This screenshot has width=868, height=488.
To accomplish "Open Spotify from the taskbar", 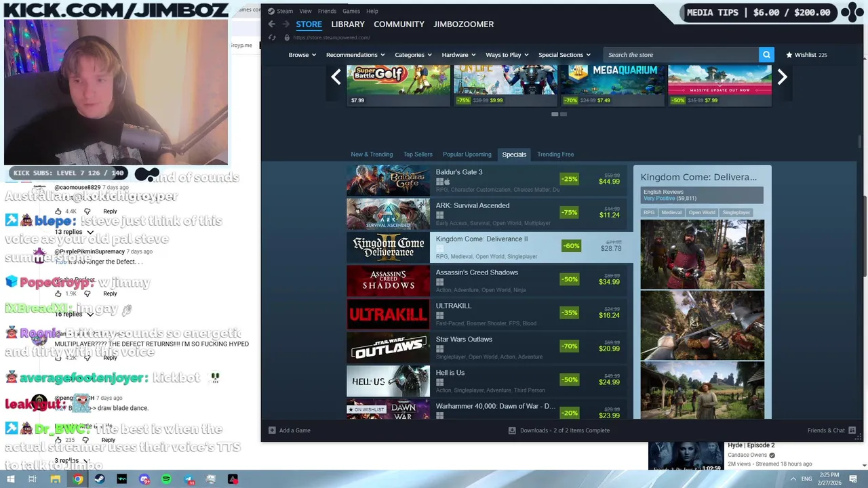I will click(x=166, y=479).
